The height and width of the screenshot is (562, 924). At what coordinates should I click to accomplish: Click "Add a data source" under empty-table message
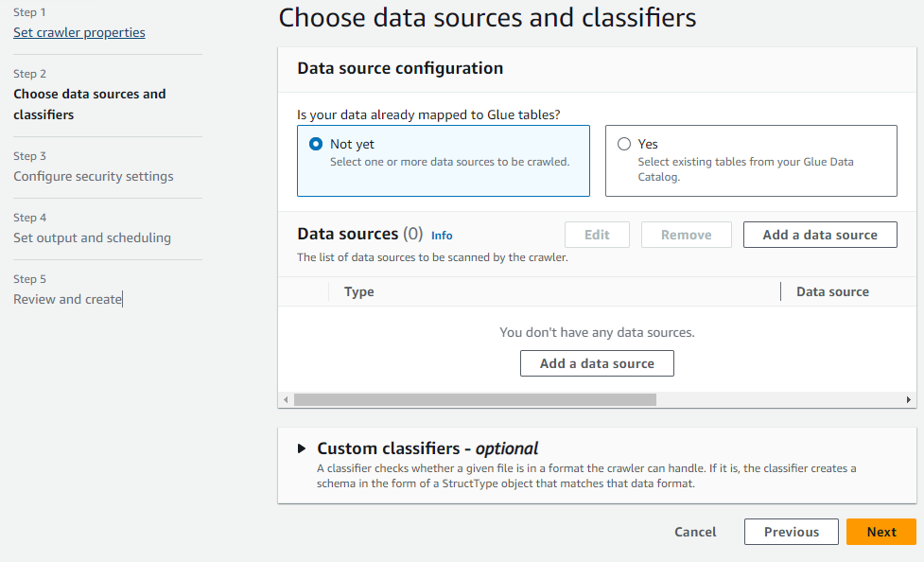coord(597,363)
